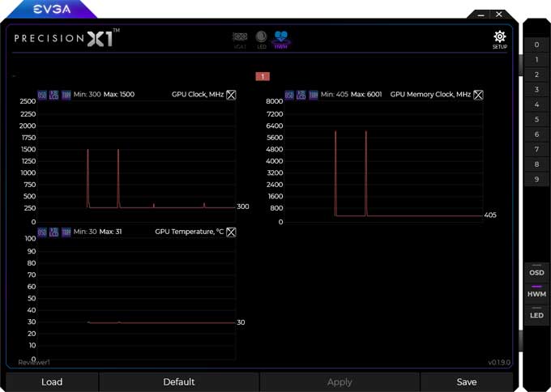This screenshot has height=392, width=551.
Task: Select profile slot 7
Action: click(x=536, y=150)
